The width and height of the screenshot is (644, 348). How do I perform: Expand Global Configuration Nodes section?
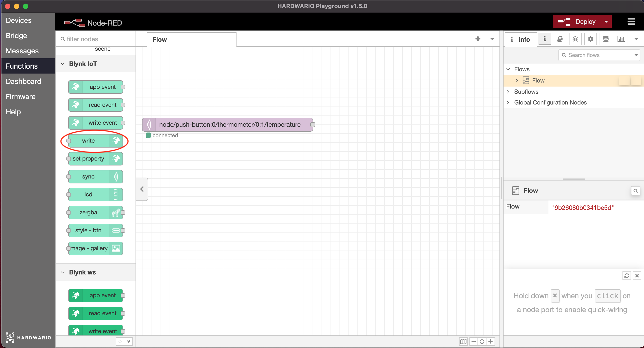coord(508,102)
